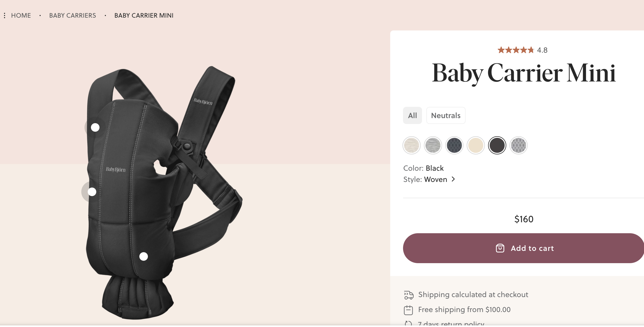Image resolution: width=644 pixels, height=327 pixels.
Task: Click the hotspot dot on upper shoulder strap
Action: [x=95, y=127]
